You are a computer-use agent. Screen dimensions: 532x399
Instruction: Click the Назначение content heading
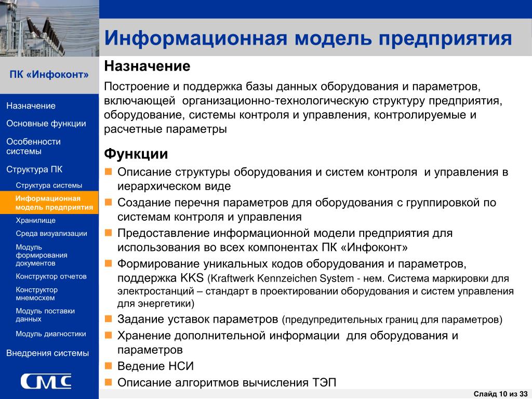tap(147, 66)
